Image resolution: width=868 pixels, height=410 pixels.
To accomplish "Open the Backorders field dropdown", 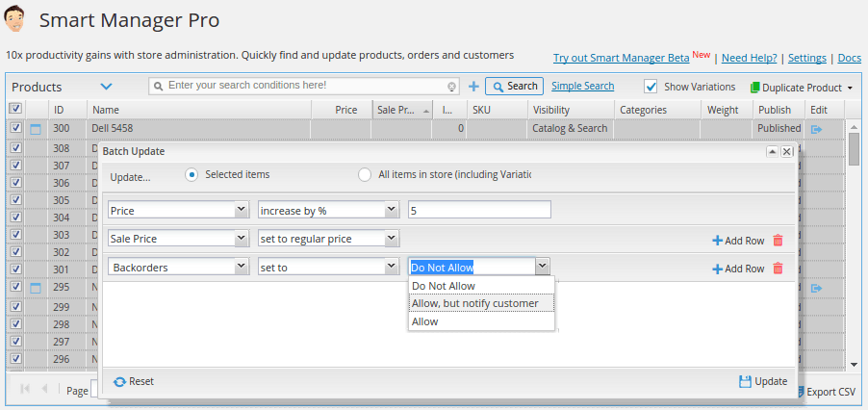I will 241,267.
